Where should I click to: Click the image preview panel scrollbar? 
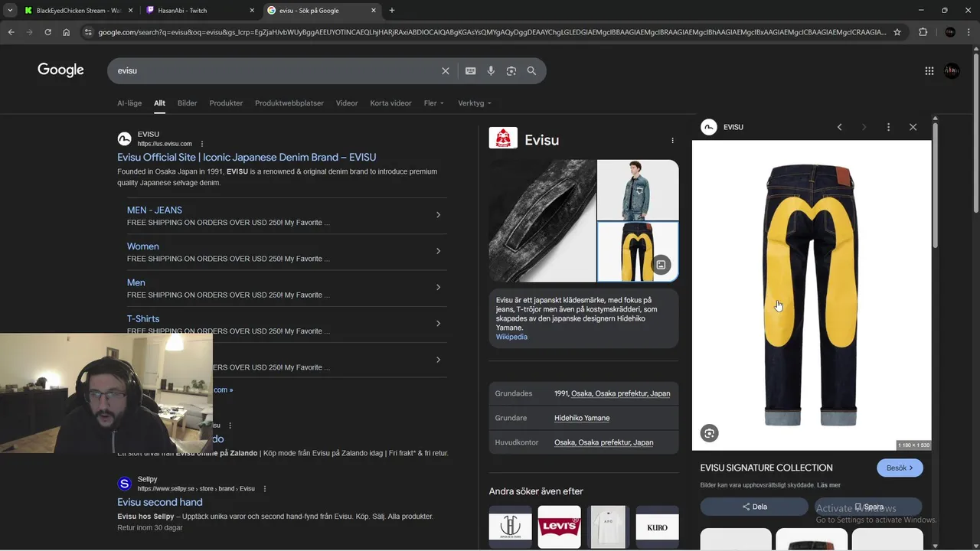click(x=935, y=184)
